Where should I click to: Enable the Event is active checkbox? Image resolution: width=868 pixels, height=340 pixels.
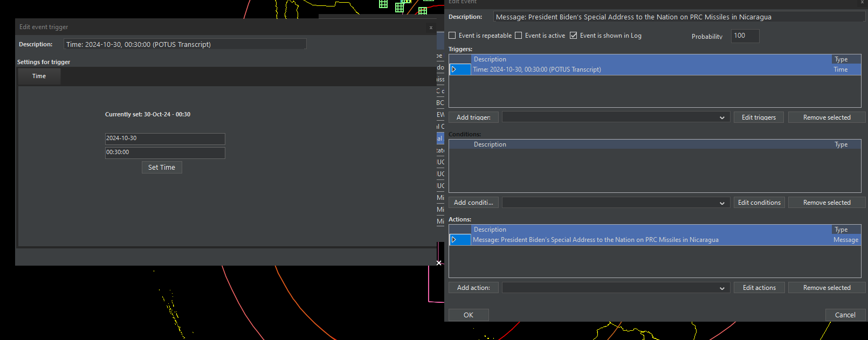519,36
